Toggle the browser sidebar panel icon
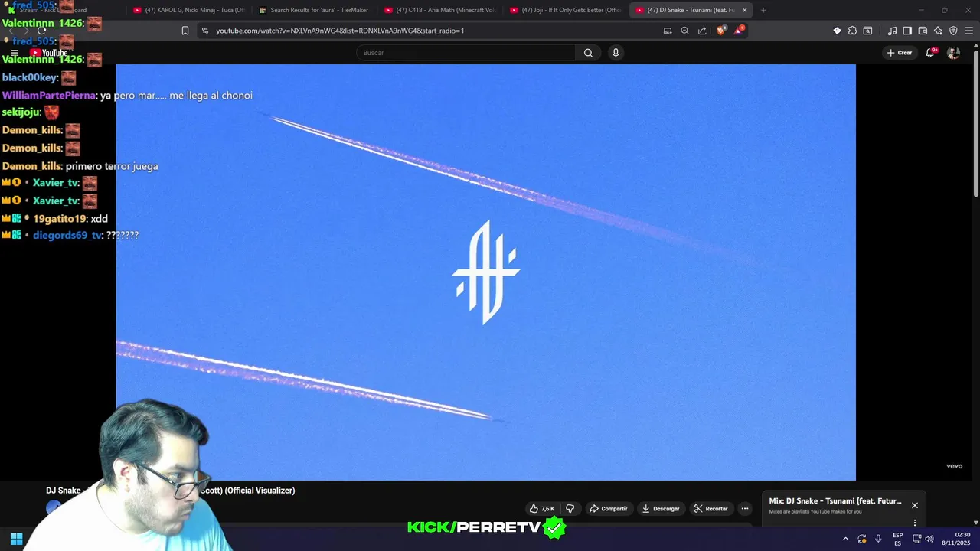The image size is (980, 551). (907, 31)
